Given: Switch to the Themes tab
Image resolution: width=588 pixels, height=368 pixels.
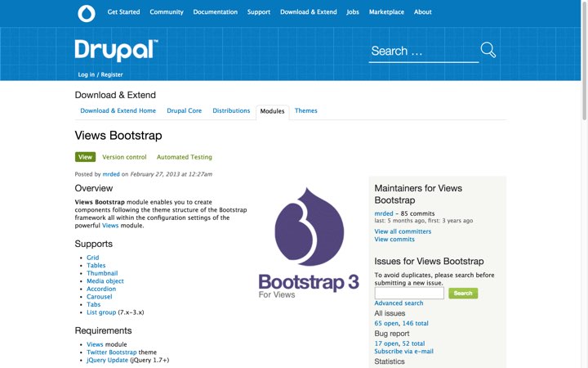Looking at the screenshot, I should pos(306,110).
